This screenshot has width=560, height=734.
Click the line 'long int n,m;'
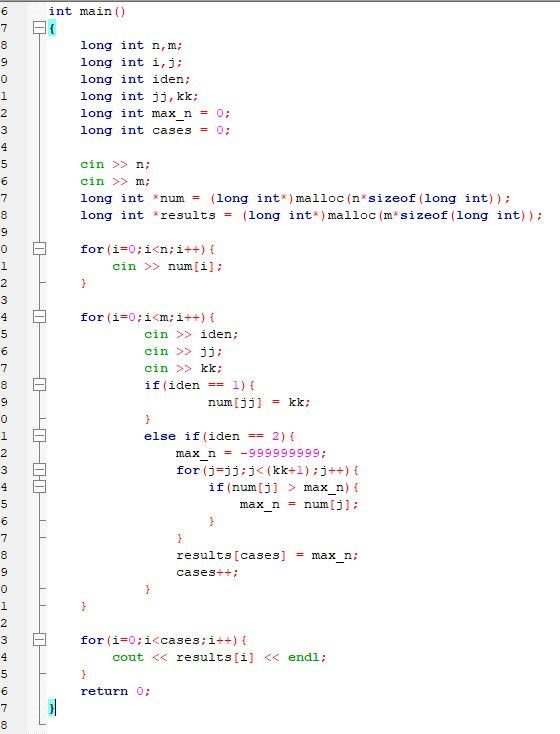(x=131, y=45)
